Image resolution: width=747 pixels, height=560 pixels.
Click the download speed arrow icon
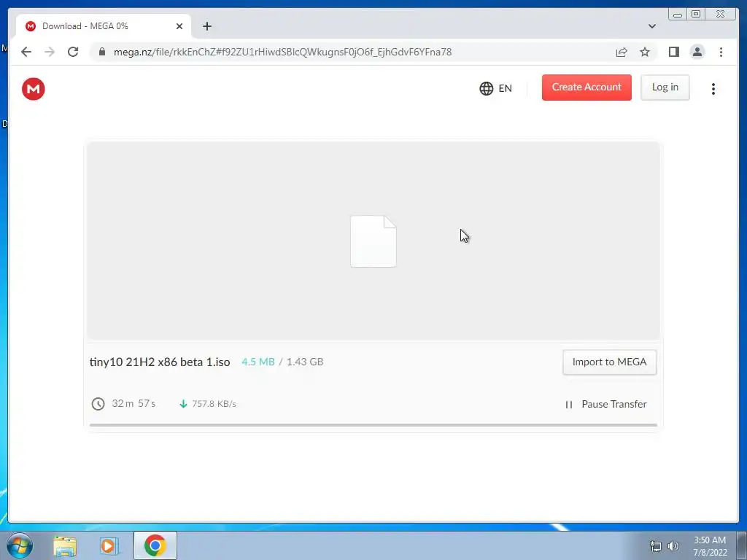(183, 404)
